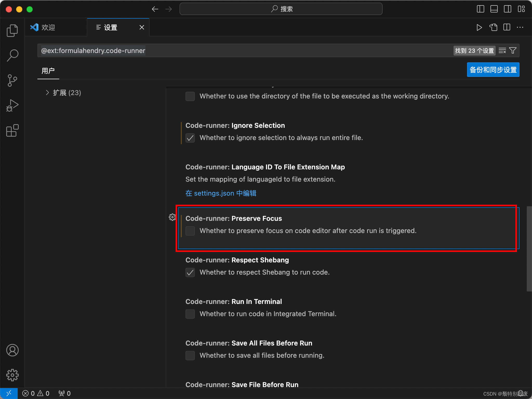The height and width of the screenshot is (399, 532).
Task: Uncheck the Respect Shebang checkbox
Action: pos(190,272)
